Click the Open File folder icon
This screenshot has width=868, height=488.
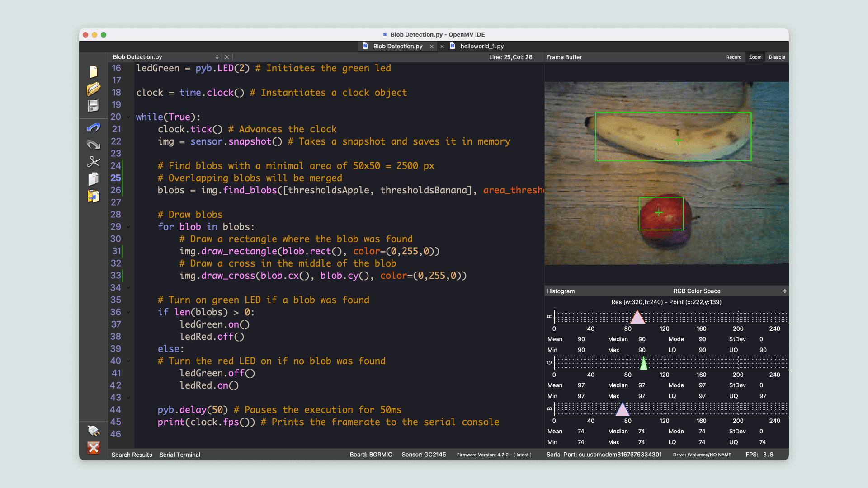pyautogui.click(x=94, y=89)
